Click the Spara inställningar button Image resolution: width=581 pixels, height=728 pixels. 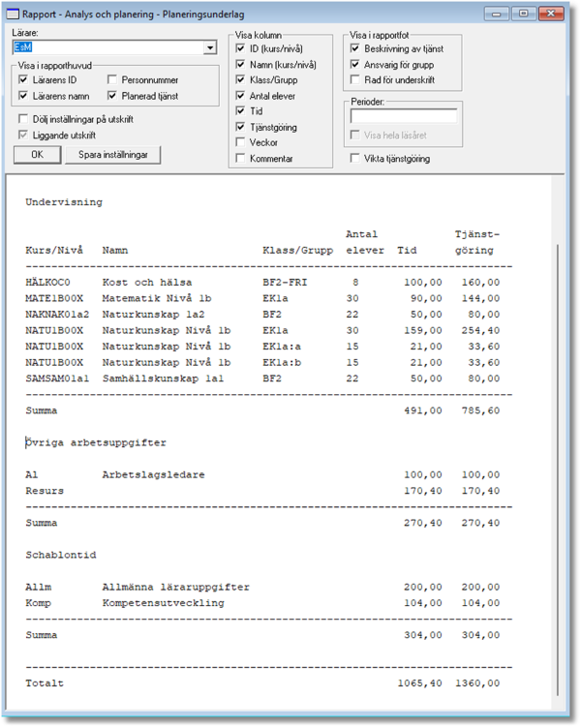tap(112, 155)
